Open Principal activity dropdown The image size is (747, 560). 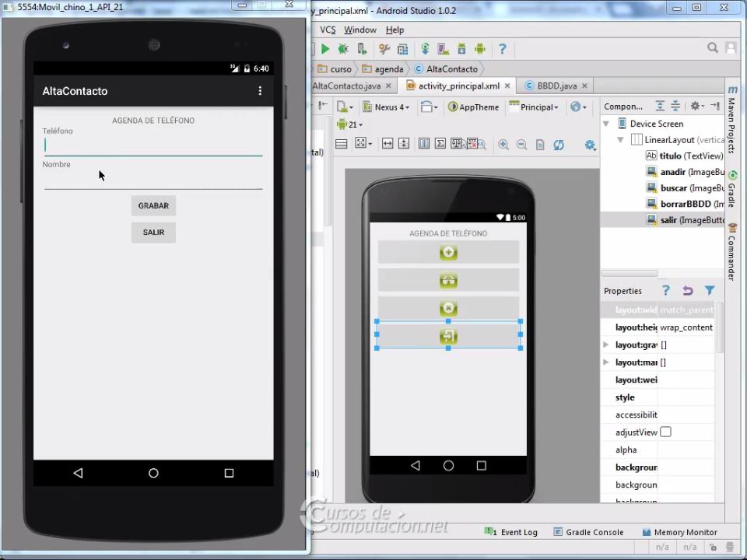click(534, 107)
